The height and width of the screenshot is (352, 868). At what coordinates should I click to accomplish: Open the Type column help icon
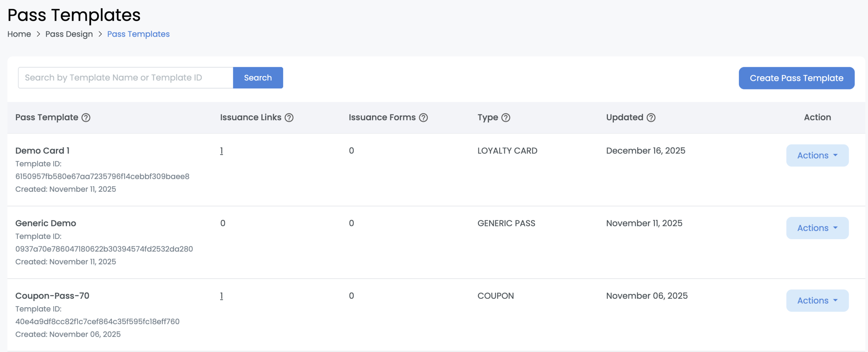click(x=505, y=118)
